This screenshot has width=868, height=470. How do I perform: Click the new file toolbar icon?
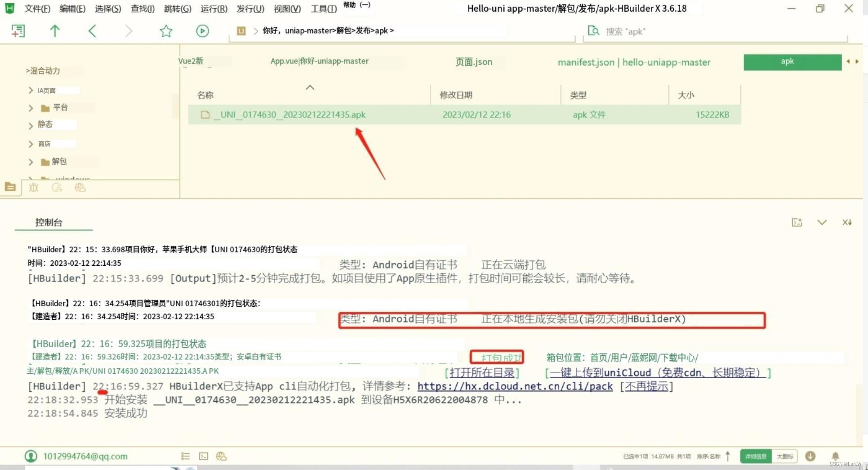[x=18, y=31]
